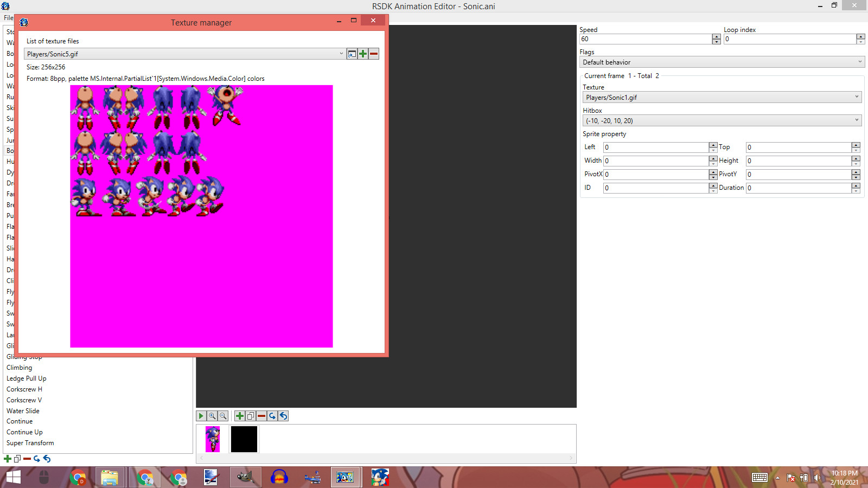This screenshot has height=488, width=868.
Task: Close the Texture manager window
Action: 373,20
